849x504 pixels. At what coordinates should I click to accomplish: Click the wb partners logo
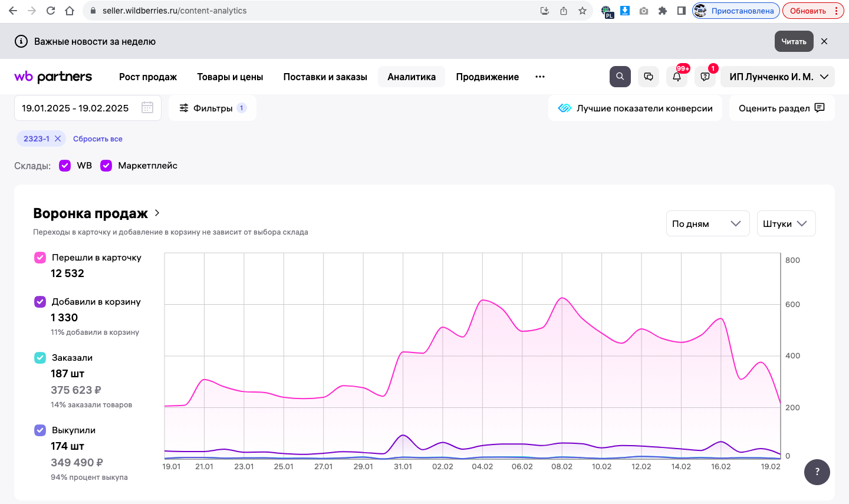(x=53, y=77)
